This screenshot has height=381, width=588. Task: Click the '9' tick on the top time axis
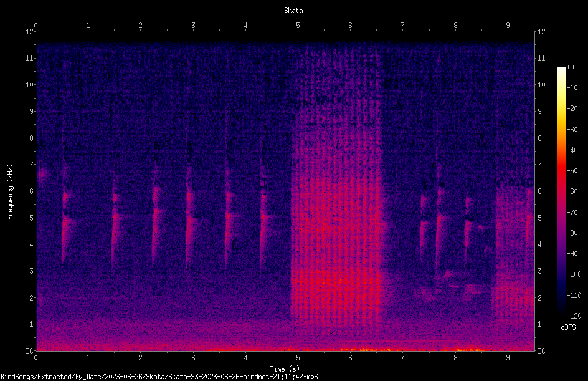click(508, 25)
